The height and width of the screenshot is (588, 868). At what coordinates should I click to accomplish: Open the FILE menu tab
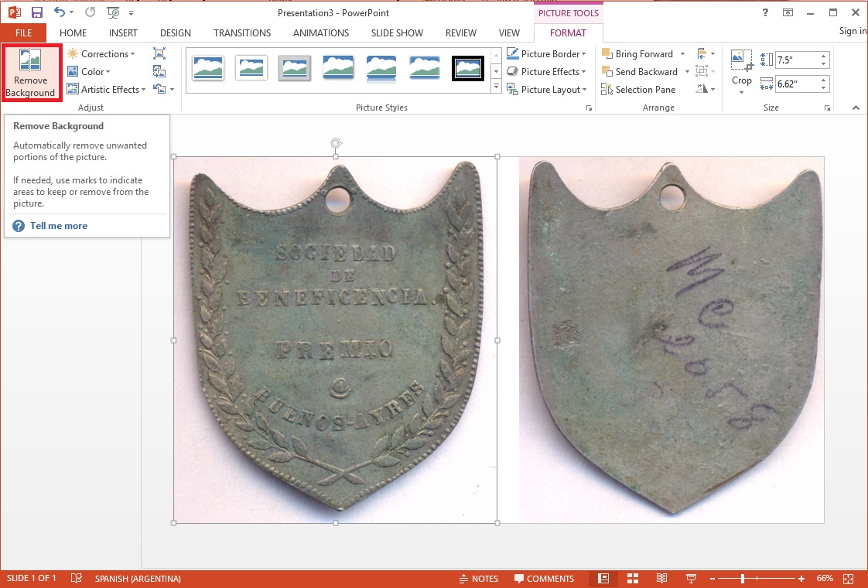[23, 33]
